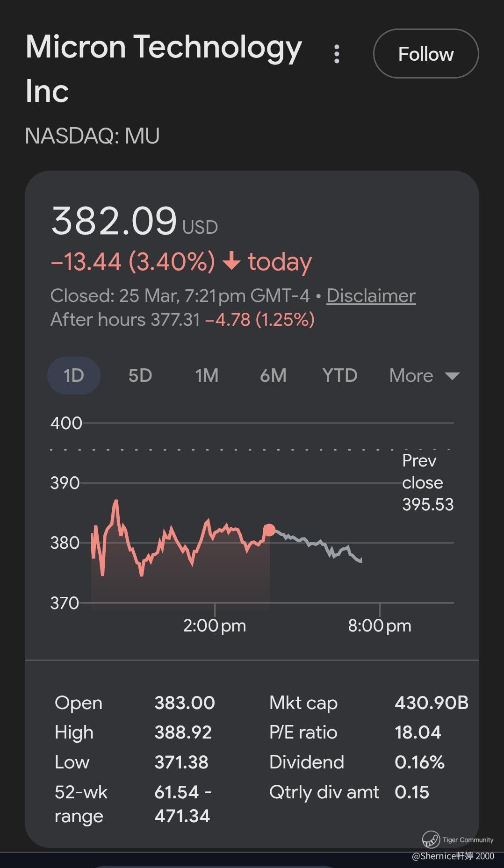Viewport: 504px width, 868px height.
Task: Switch to the 1M chart range
Action: coord(207,375)
